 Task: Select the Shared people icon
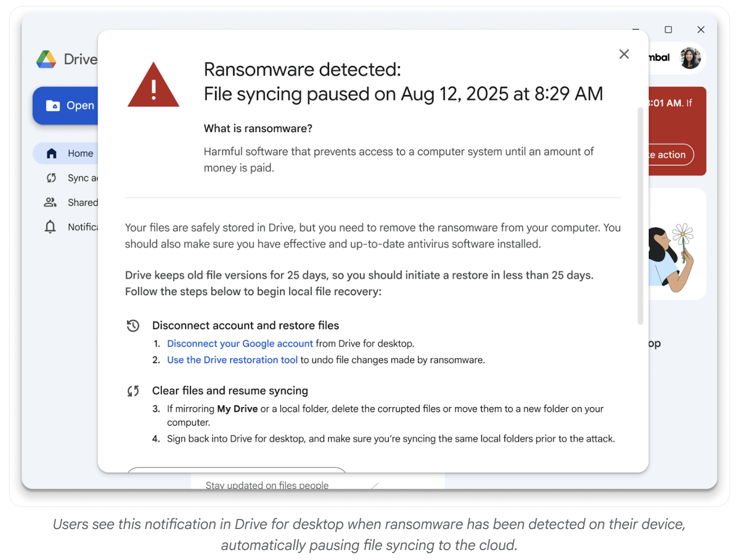click(x=50, y=202)
